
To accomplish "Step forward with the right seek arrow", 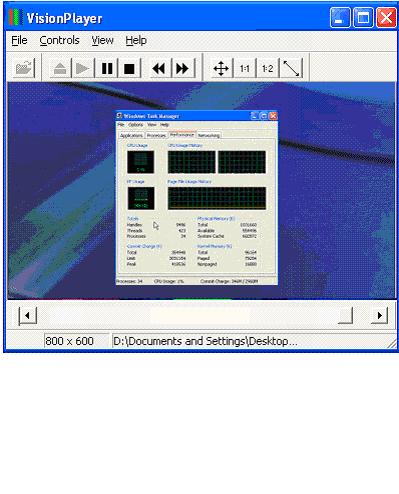I will 379,315.
